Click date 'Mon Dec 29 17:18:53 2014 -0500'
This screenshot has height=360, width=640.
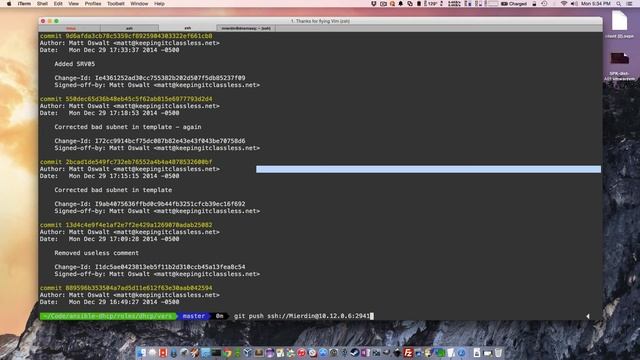(124, 113)
